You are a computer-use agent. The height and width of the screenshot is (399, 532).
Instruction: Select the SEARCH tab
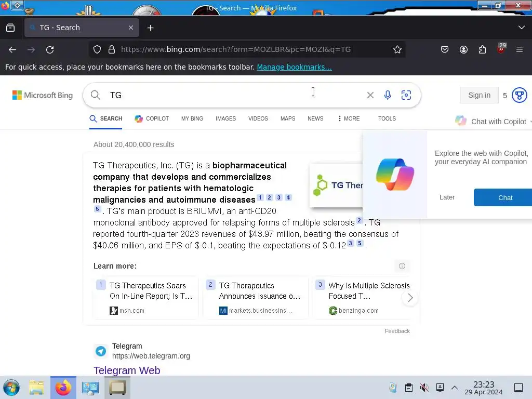point(106,119)
